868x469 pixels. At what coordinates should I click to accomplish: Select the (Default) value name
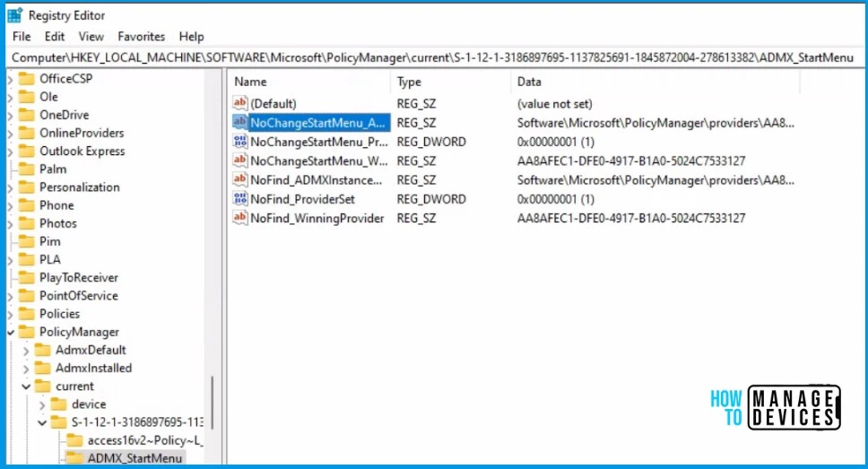tap(273, 103)
